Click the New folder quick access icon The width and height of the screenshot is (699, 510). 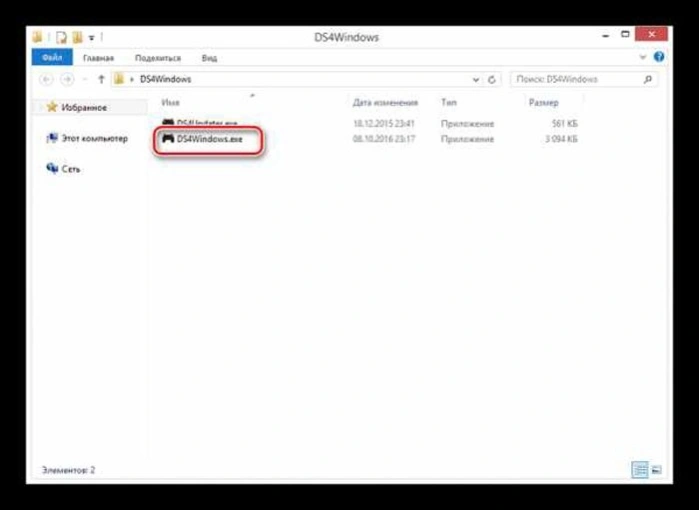point(78,37)
